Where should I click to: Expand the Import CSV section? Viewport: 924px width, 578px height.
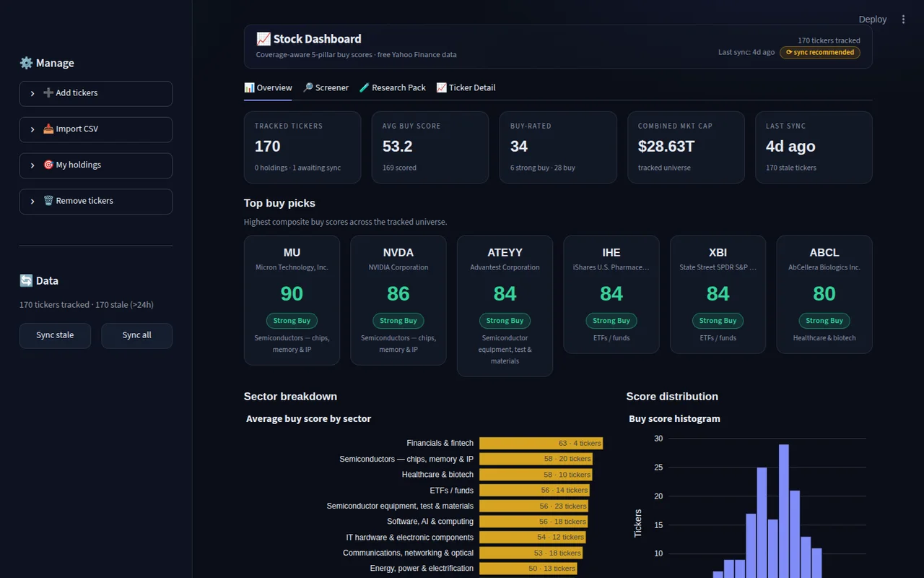(x=96, y=129)
